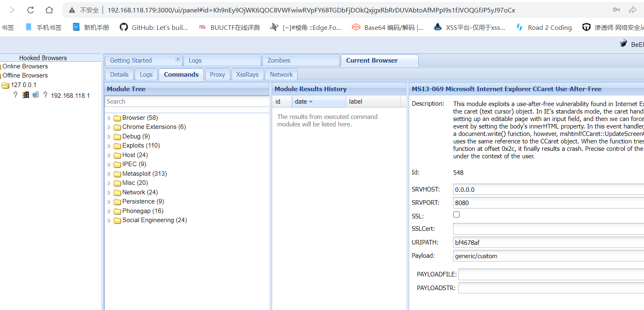Close the Getting Started tab
The height and width of the screenshot is (310, 644).
tap(178, 59)
